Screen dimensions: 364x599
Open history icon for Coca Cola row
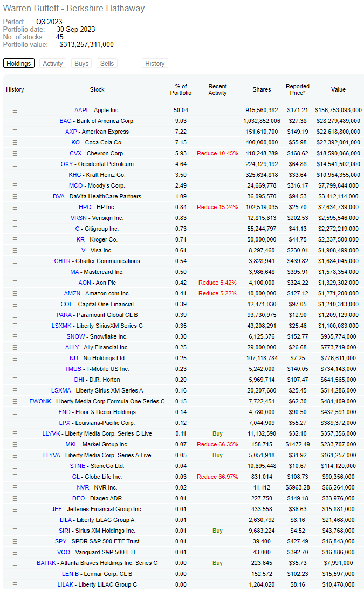tap(15, 142)
